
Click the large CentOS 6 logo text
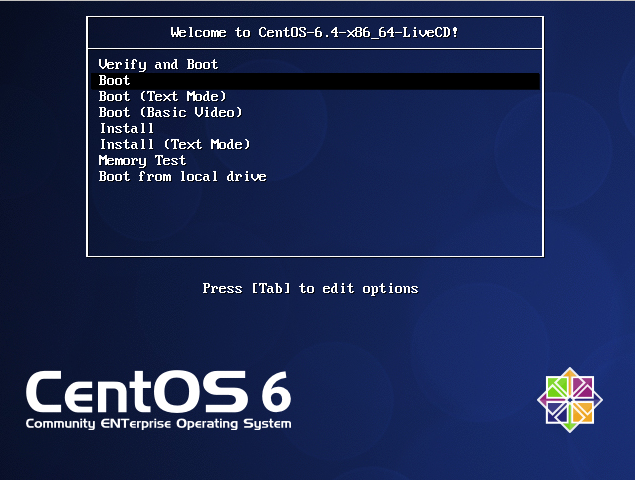pos(158,391)
